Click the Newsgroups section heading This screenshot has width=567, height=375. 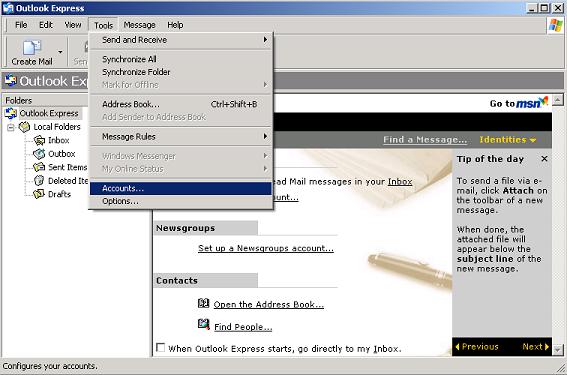click(x=185, y=228)
